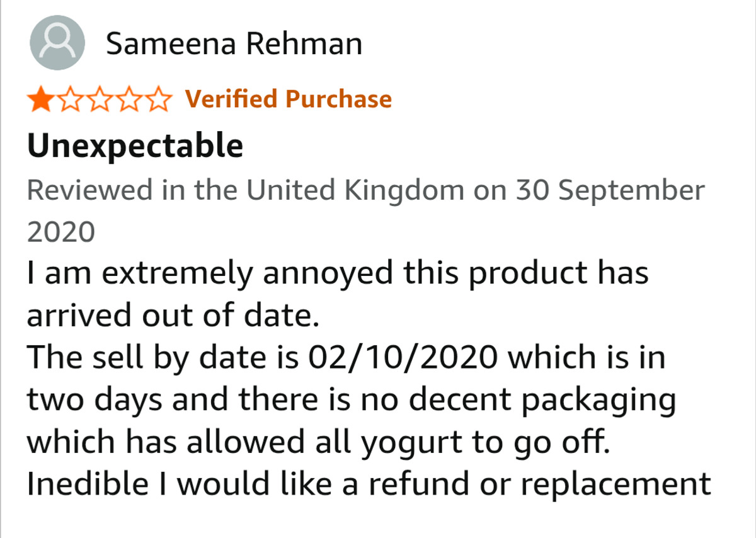Image resolution: width=756 pixels, height=538 pixels.
Task: Click the reviewer's profile avatar icon
Action: click(x=57, y=43)
